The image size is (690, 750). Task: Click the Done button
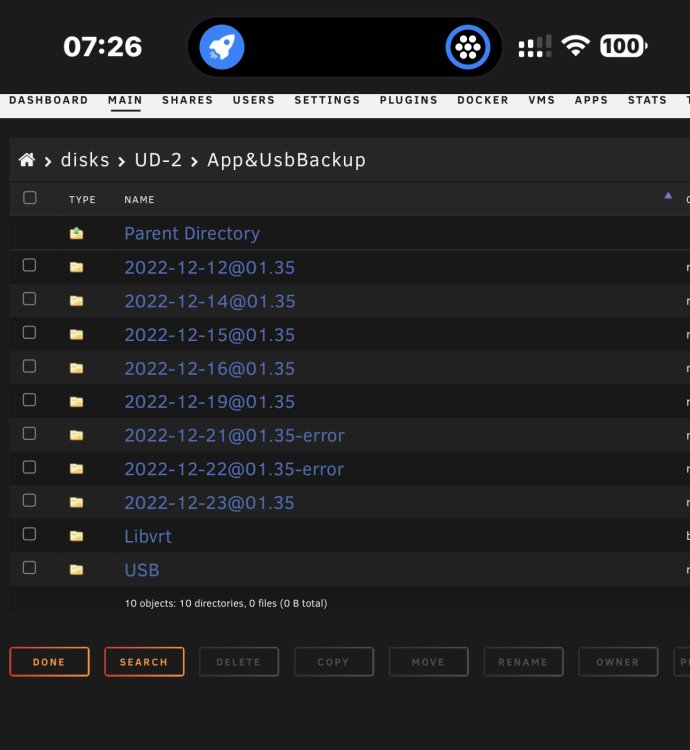point(49,662)
